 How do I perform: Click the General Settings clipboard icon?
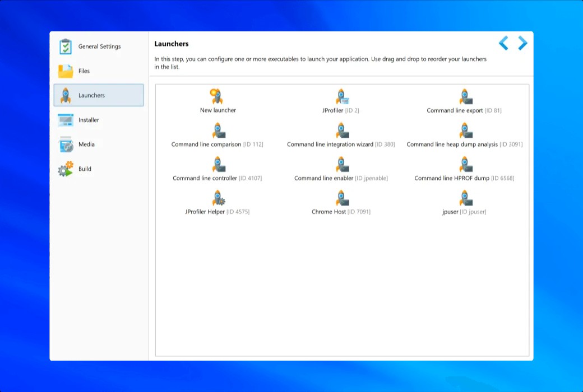[x=66, y=46]
